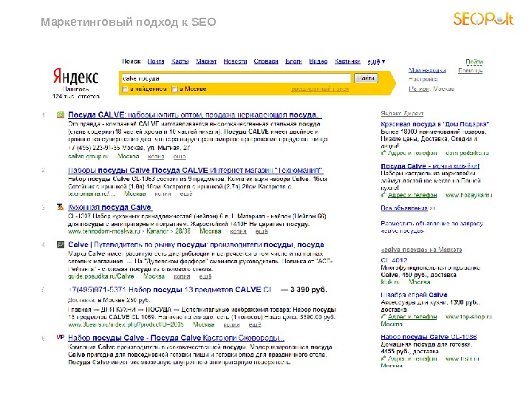This screenshot has width=532, height=399.
Task: Open cached copy of tehnodom-moskva.ru result
Action: coord(238,231)
